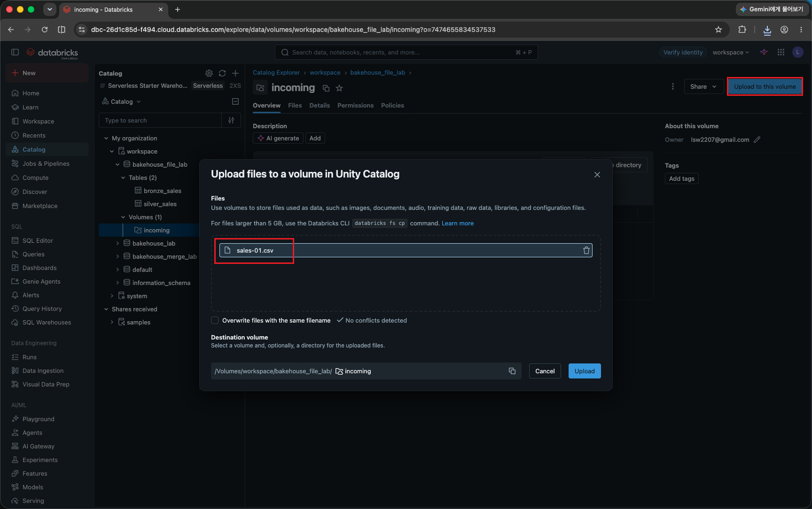Click the Upload button in dialog
Viewport: 812px width, 509px height.
(585, 371)
